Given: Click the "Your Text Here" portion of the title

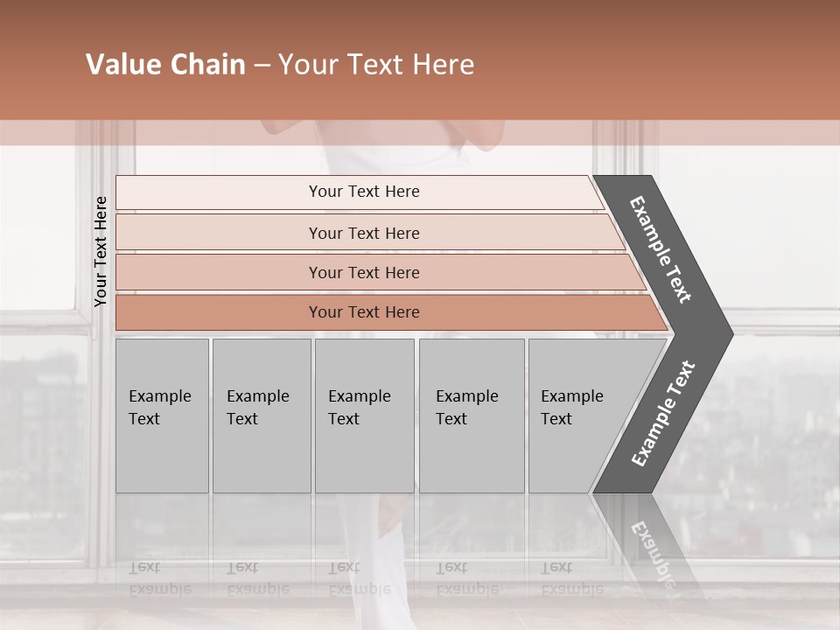Looking at the screenshot, I should pyautogui.click(x=376, y=65).
